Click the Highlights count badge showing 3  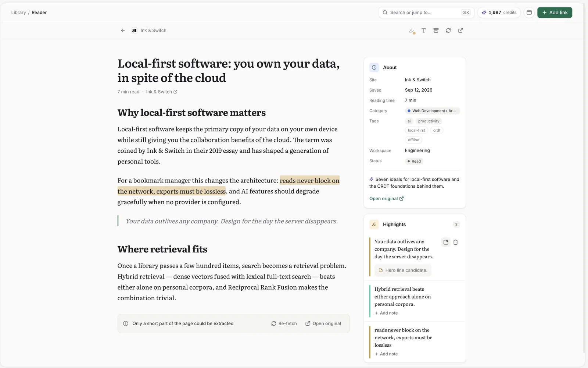pyautogui.click(x=456, y=224)
